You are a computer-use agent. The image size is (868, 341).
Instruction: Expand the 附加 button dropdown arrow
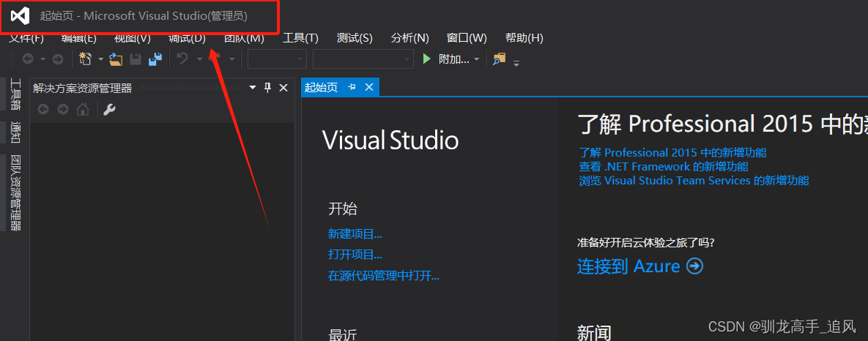click(477, 59)
